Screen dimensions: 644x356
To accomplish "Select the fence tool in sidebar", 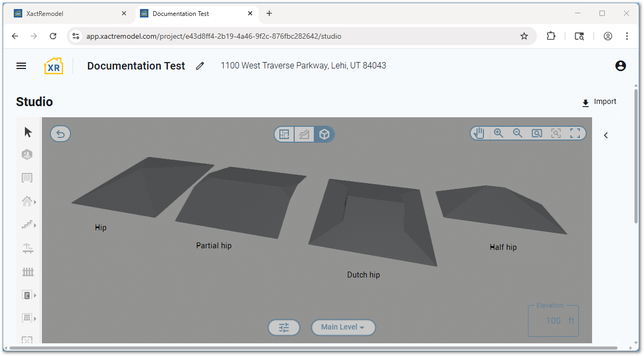I will coord(28,272).
